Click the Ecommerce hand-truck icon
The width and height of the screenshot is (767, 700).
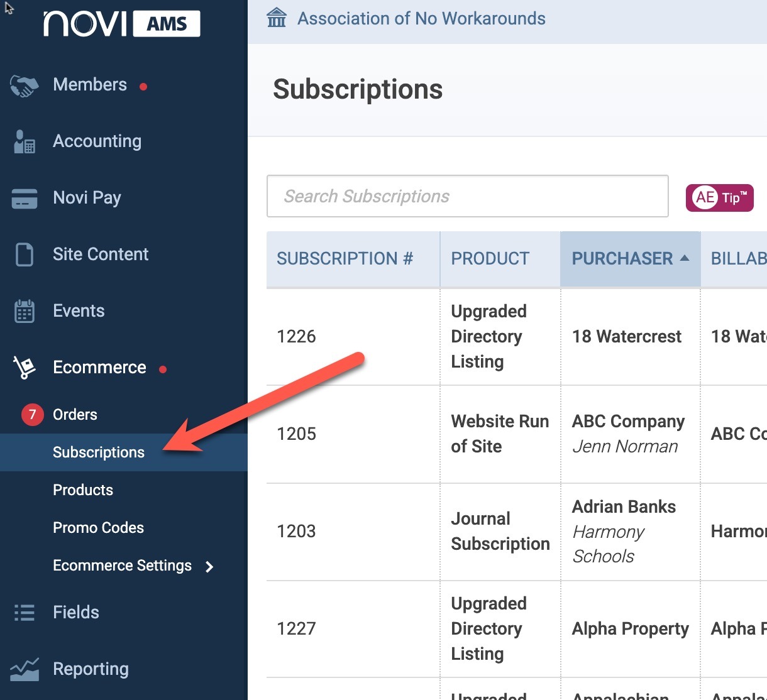pyautogui.click(x=24, y=368)
